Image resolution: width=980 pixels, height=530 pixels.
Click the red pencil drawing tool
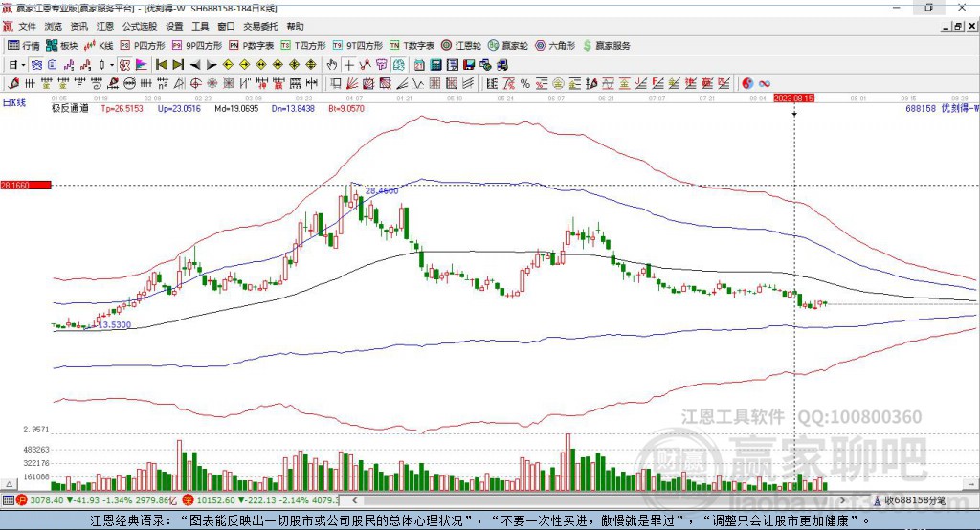pyautogui.click(x=13, y=83)
